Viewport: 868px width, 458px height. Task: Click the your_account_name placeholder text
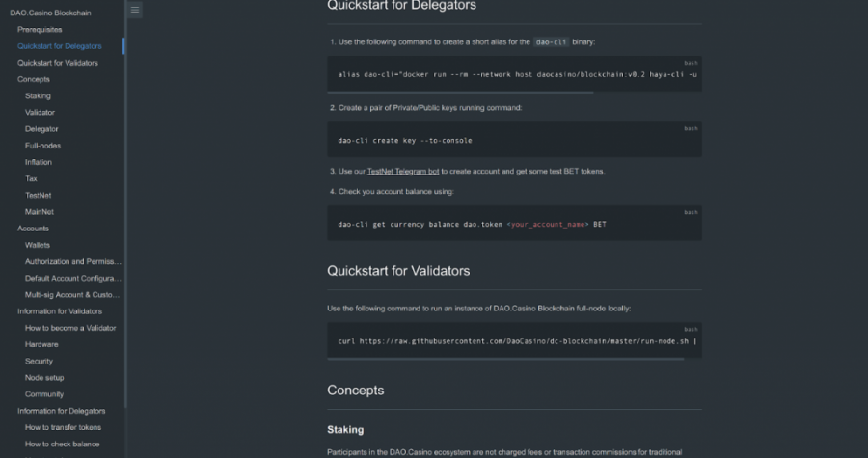[x=548, y=224]
